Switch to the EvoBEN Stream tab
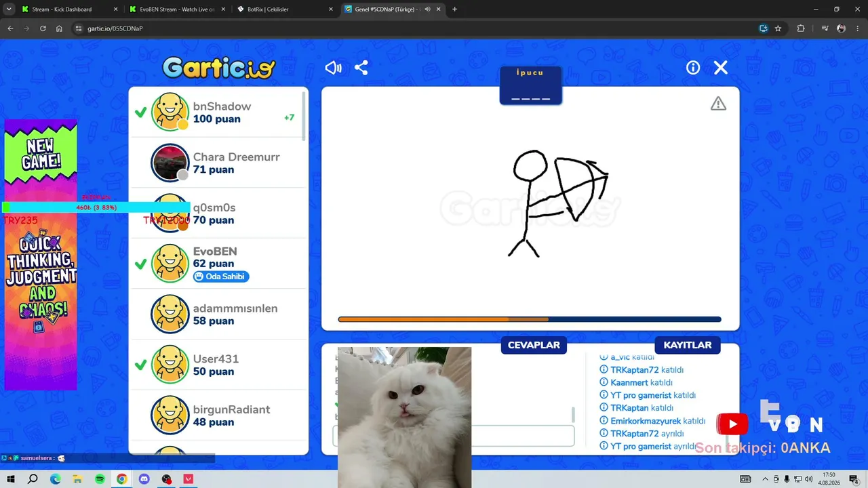This screenshot has width=868, height=488. tap(176, 9)
